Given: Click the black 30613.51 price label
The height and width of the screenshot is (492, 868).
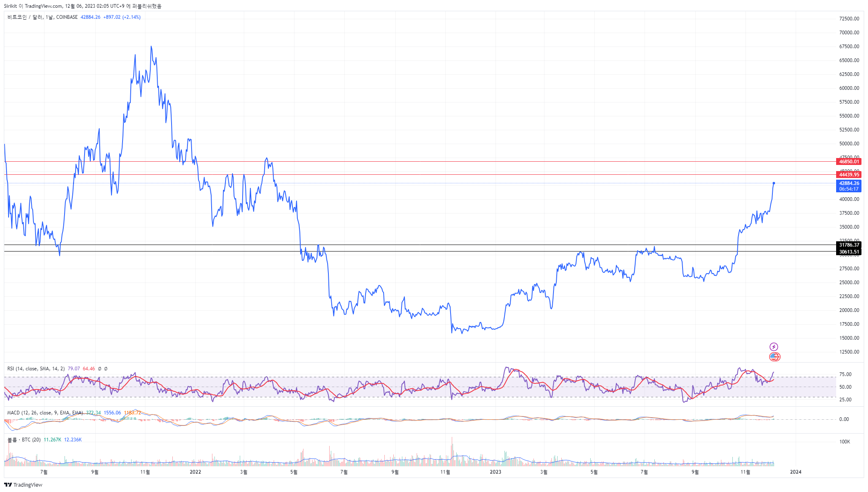Looking at the screenshot, I should tap(849, 252).
